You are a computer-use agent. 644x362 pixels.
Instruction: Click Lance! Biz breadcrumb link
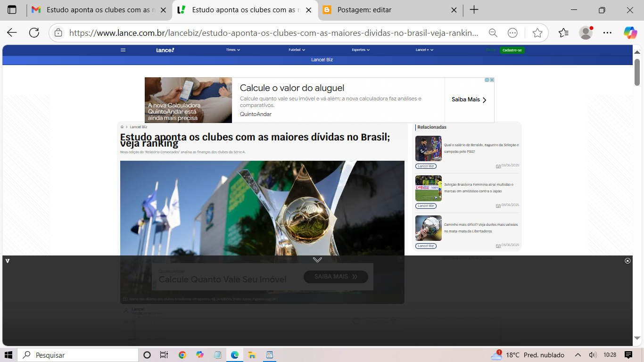point(139,127)
